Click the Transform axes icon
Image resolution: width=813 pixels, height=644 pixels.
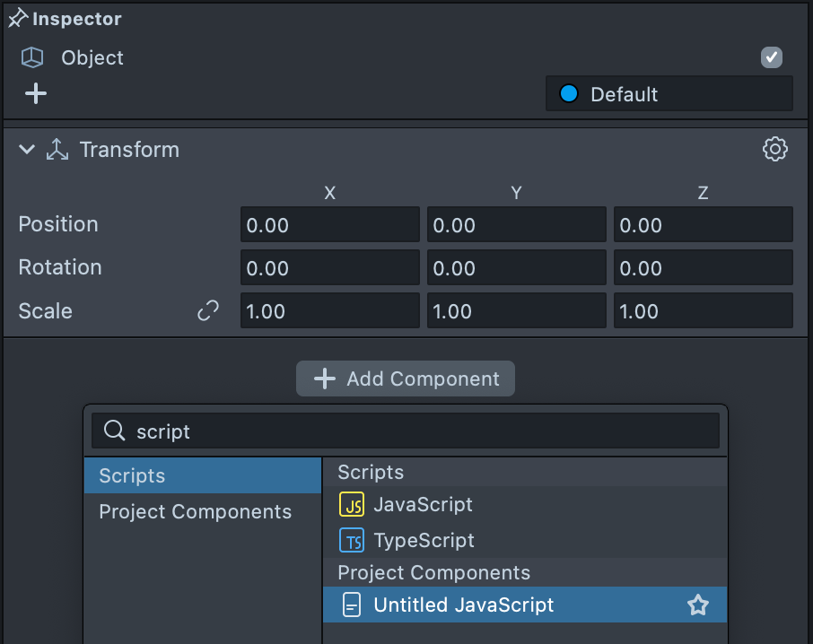click(x=57, y=150)
